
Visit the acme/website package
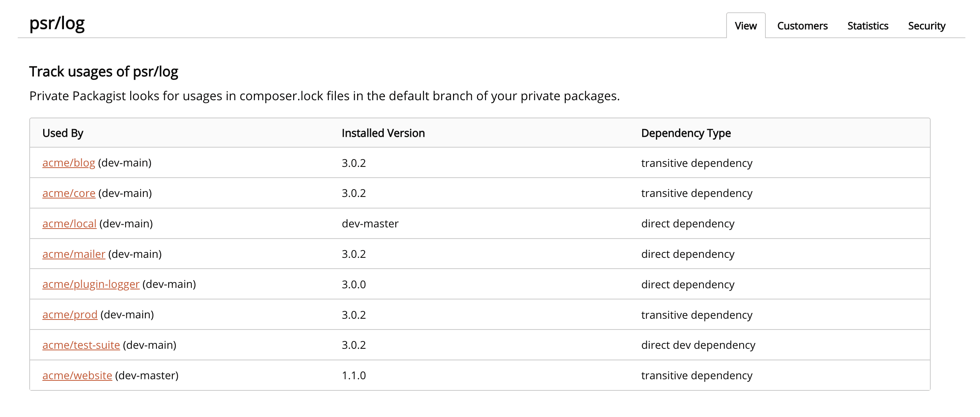click(x=77, y=375)
